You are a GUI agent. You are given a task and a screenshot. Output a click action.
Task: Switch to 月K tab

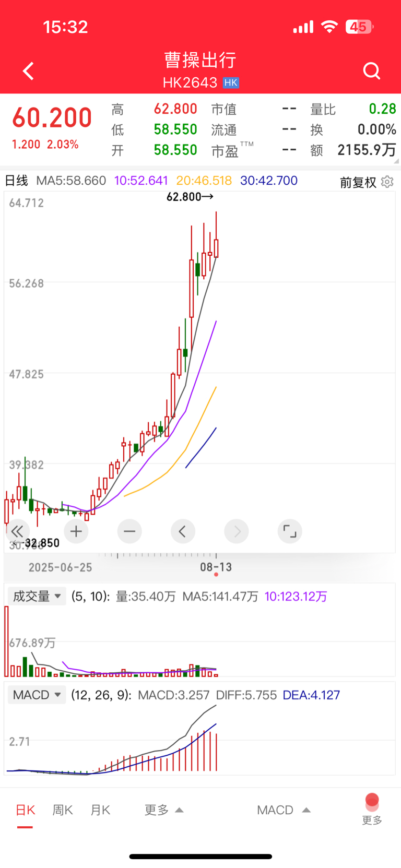pyautogui.click(x=100, y=810)
